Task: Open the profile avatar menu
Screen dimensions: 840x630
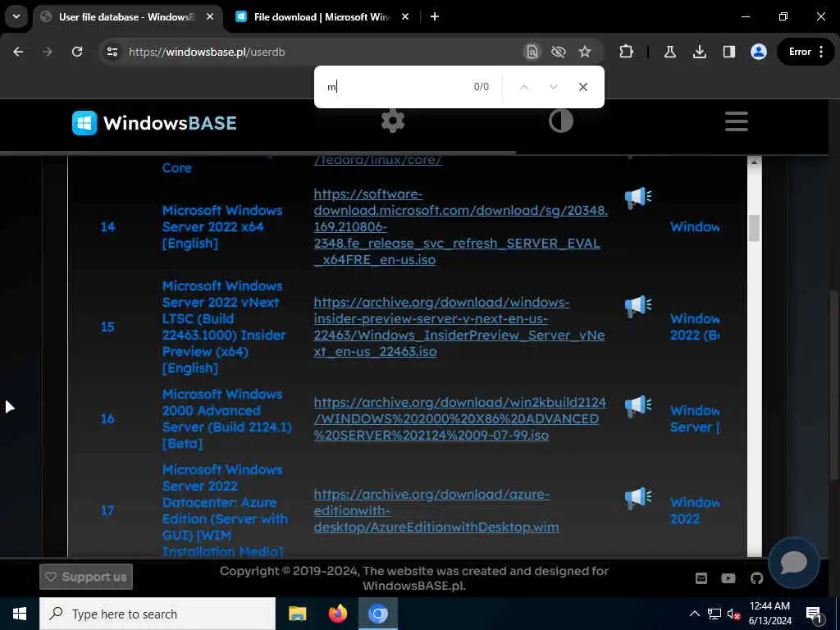Action: tap(758, 52)
